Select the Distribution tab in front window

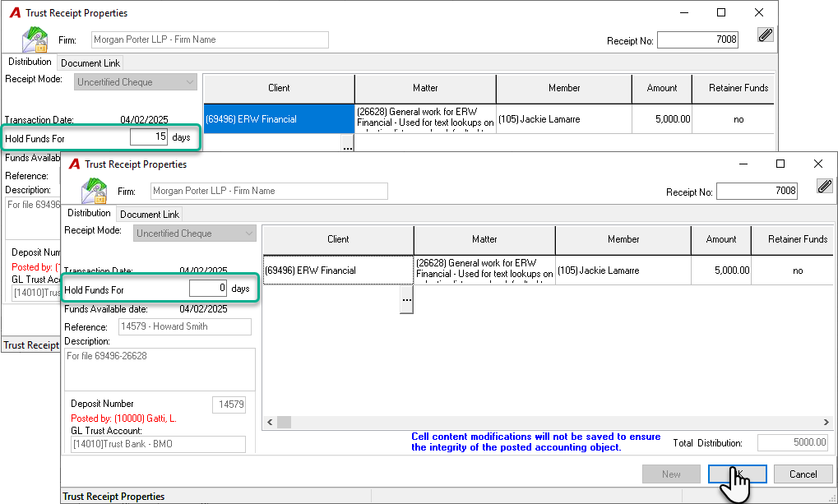point(89,213)
